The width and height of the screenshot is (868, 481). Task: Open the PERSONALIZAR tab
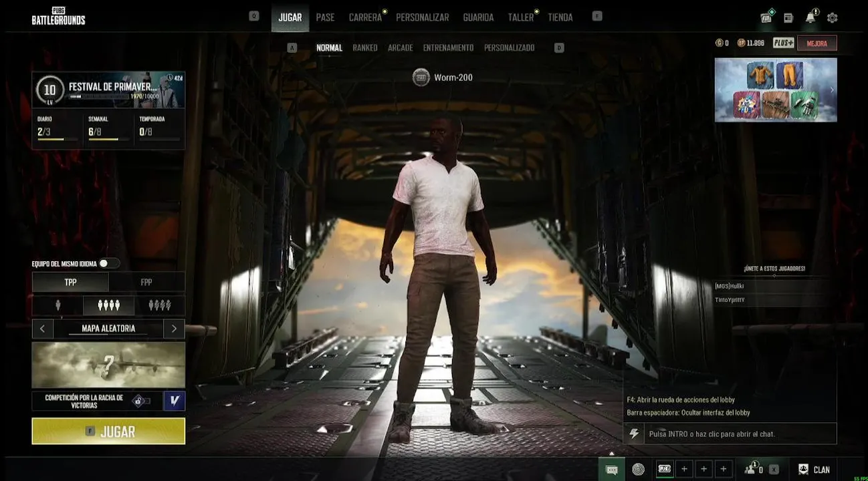point(423,17)
